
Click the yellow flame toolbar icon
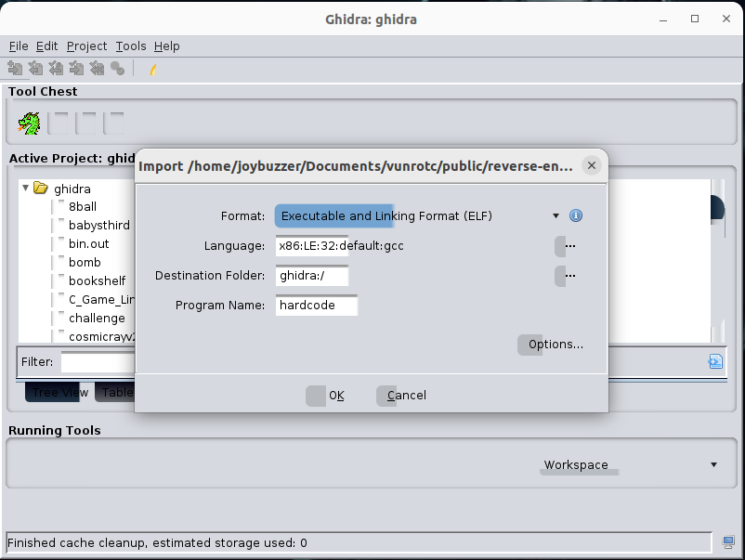153,70
